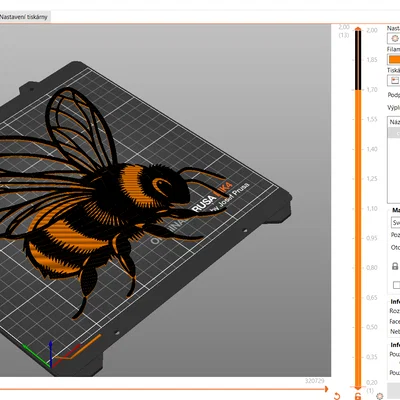Open the cog settings icon next to the layer slider
Image resolution: width=400 pixels, height=400 pixels.
379,396
